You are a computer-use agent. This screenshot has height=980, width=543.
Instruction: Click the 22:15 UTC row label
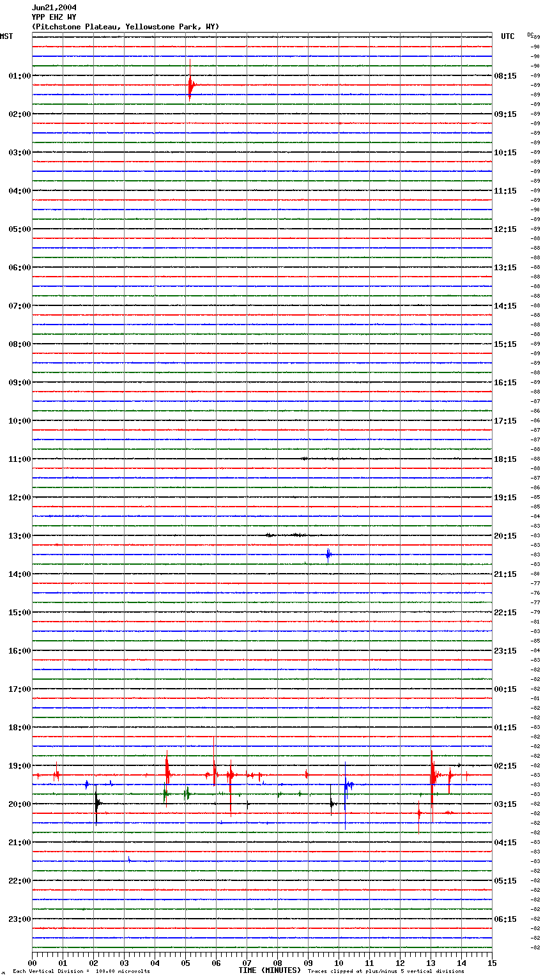[x=505, y=613]
